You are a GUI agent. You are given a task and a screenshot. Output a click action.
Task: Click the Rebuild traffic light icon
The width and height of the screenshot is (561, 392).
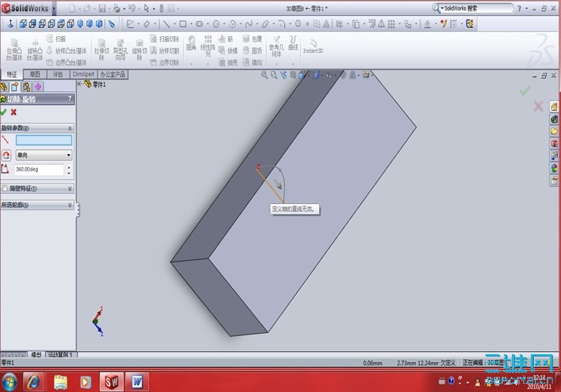point(161,8)
